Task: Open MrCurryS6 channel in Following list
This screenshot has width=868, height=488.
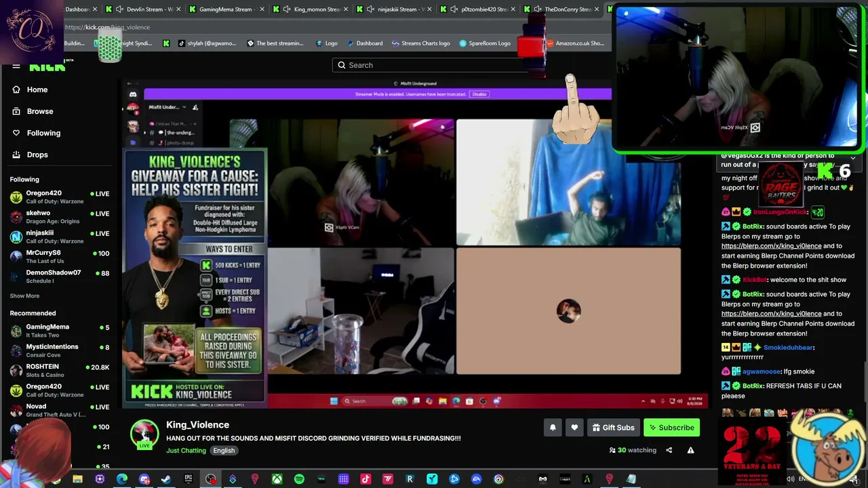Action: pyautogui.click(x=60, y=256)
